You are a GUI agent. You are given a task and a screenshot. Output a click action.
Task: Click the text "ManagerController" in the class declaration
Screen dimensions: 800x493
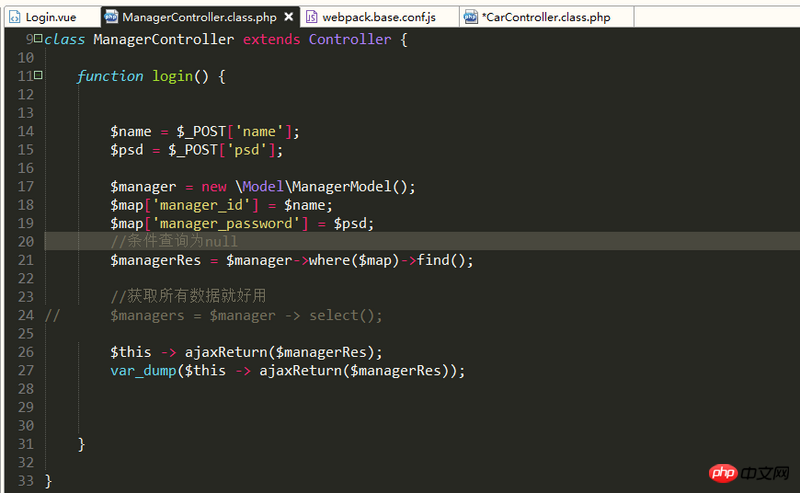coord(163,39)
